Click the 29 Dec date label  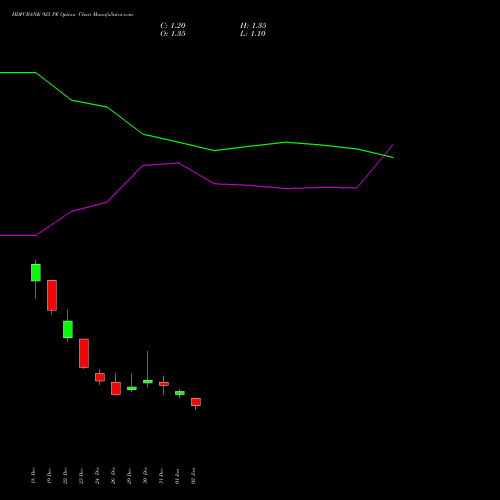129,476
